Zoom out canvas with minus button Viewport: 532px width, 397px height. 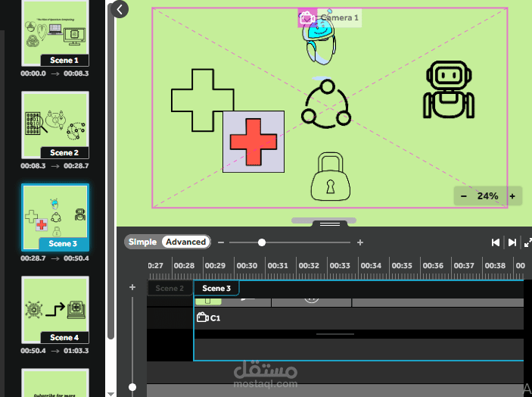tap(464, 196)
